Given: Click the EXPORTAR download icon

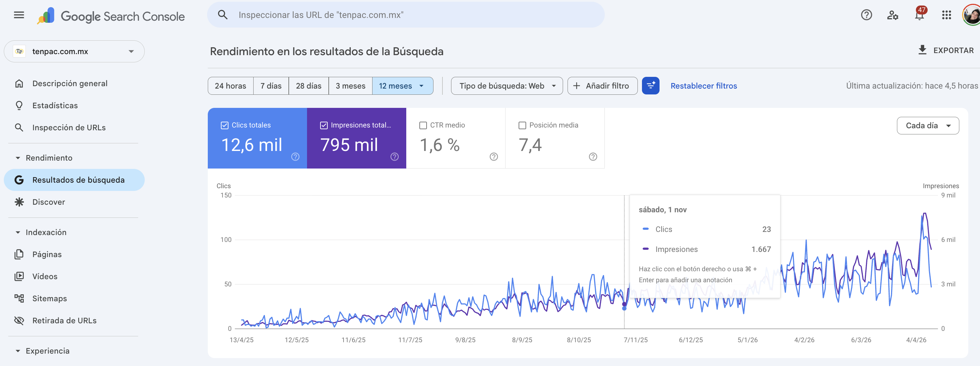Looking at the screenshot, I should tap(922, 50).
